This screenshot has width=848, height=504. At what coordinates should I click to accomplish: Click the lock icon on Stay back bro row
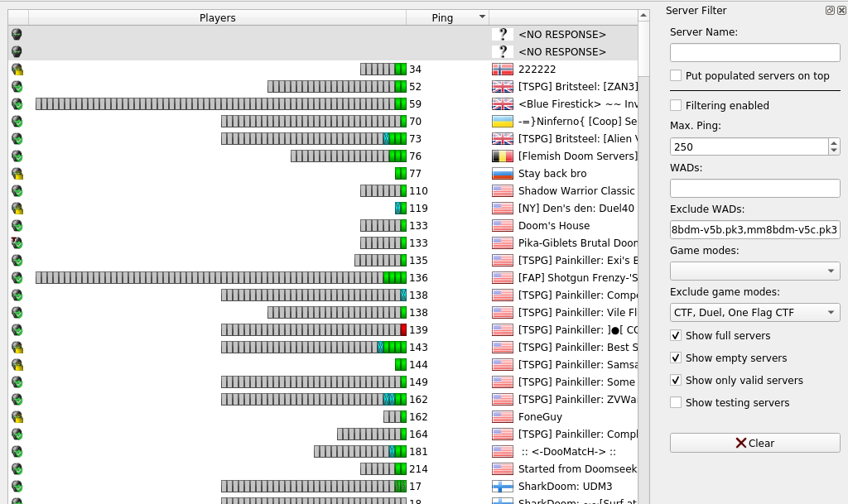[x=17, y=174]
